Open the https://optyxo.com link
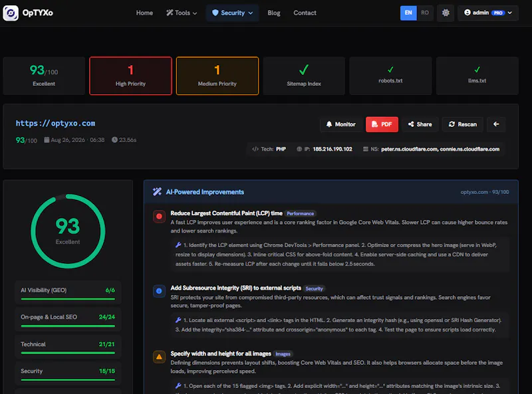The image size is (532, 394). coord(55,124)
